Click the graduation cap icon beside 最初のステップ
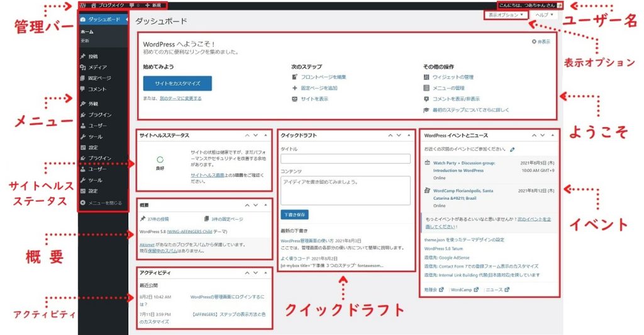 coord(426,110)
